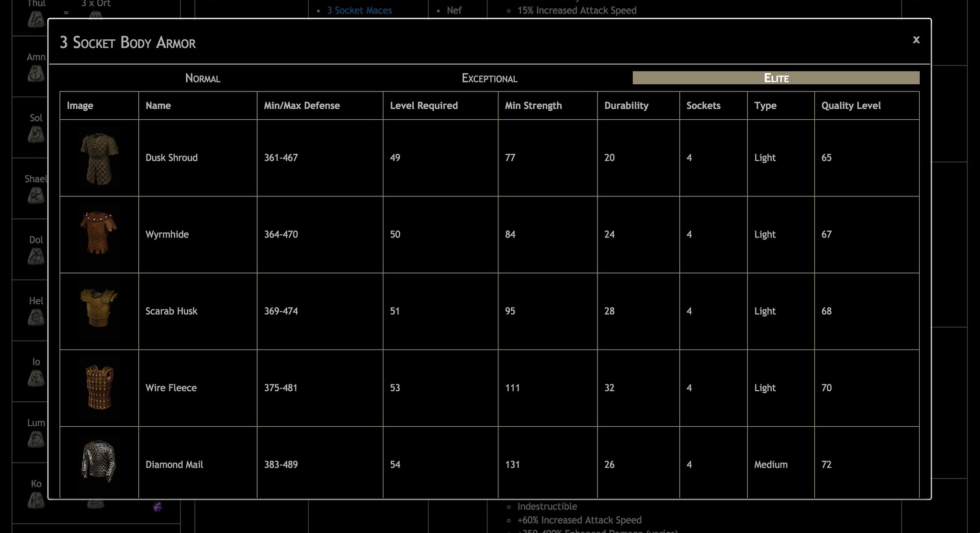
Task: Click the Io rune icon
Action: click(x=36, y=378)
